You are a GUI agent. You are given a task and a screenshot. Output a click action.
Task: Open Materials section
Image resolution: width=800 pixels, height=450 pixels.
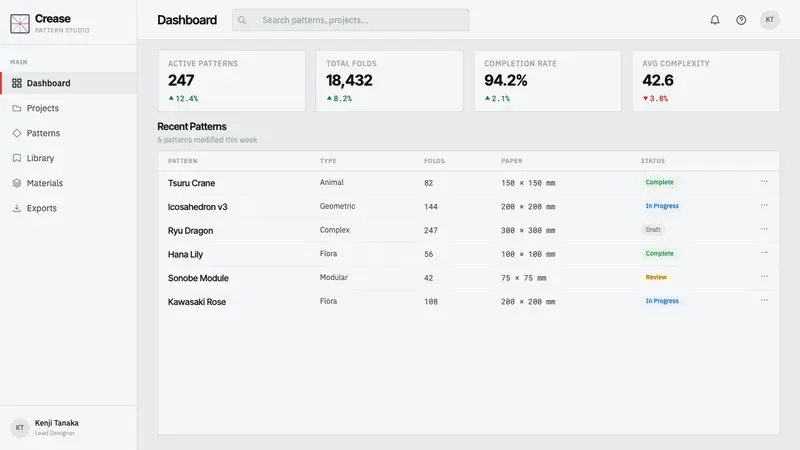(68, 183)
